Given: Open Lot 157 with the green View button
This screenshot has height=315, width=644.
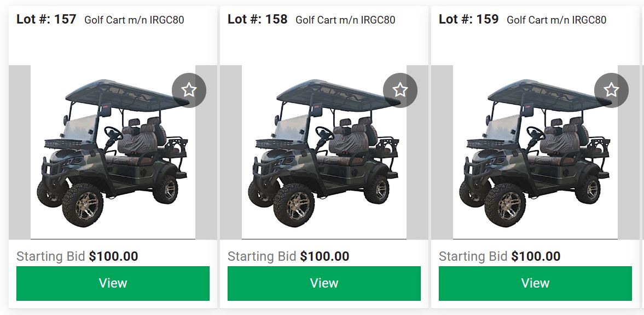Looking at the screenshot, I should 113,283.
